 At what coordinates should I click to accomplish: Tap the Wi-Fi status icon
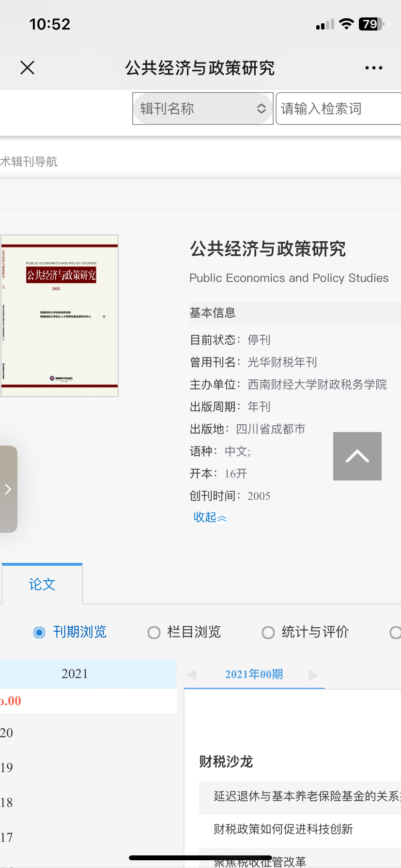pos(346,24)
